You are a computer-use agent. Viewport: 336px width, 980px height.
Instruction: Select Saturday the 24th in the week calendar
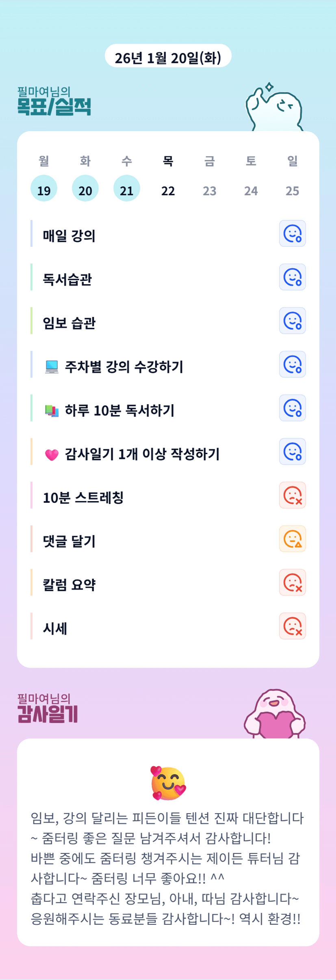click(x=251, y=190)
